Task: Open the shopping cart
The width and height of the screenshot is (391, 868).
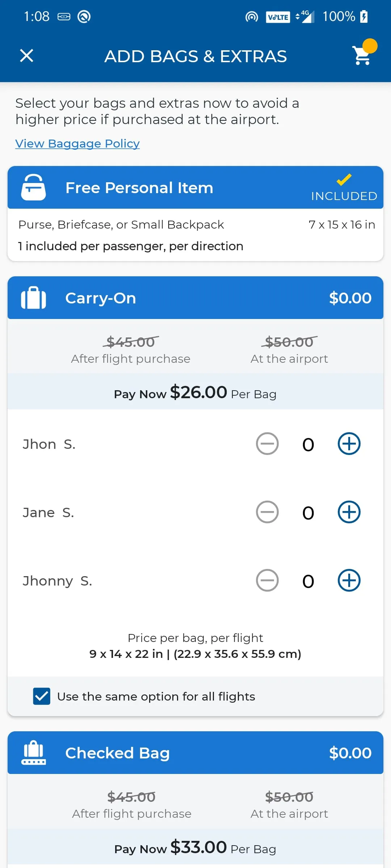Action: pos(362,56)
